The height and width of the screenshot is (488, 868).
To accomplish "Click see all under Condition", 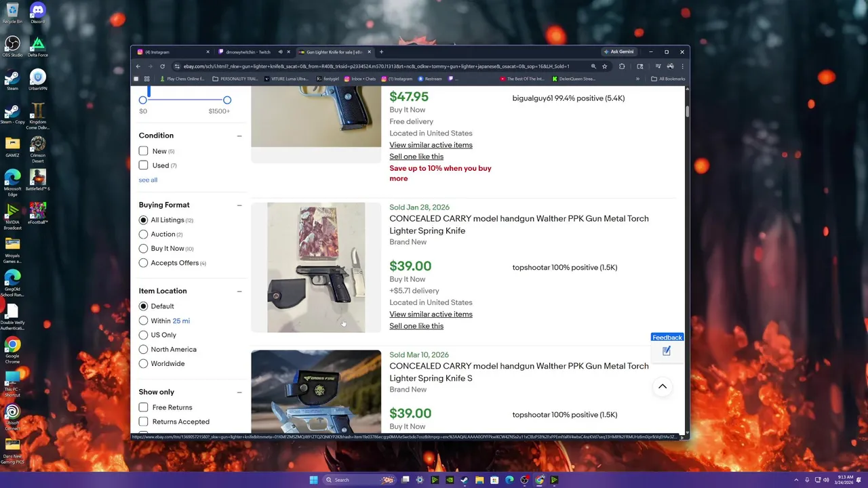I will tap(148, 180).
